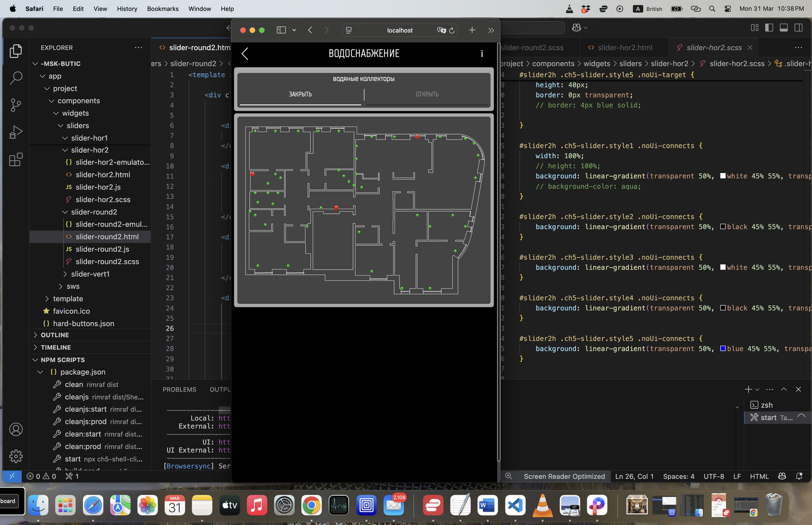The height and width of the screenshot is (525, 812).
Task: Open VLC from the Dock
Action: (542, 506)
